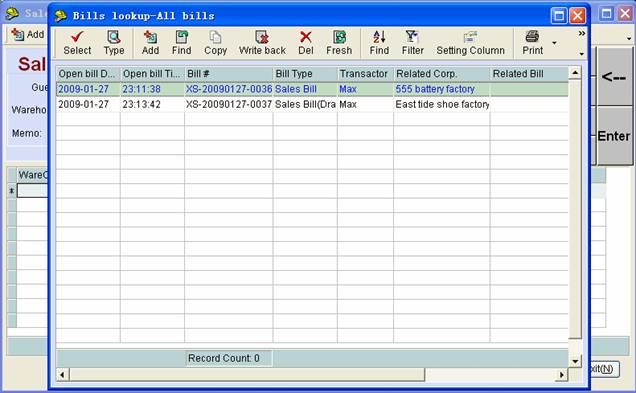Click the Sales Bill type cell
This screenshot has height=393, width=636.
(x=305, y=89)
